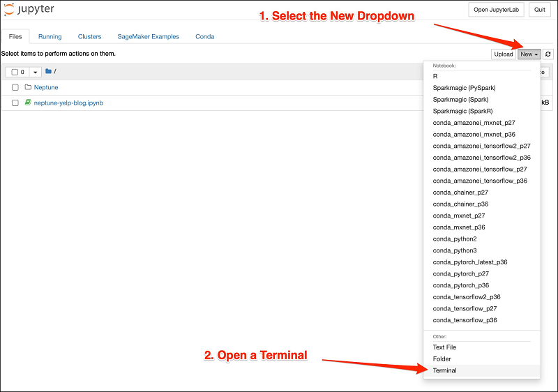Switch to the Running tab

click(50, 37)
